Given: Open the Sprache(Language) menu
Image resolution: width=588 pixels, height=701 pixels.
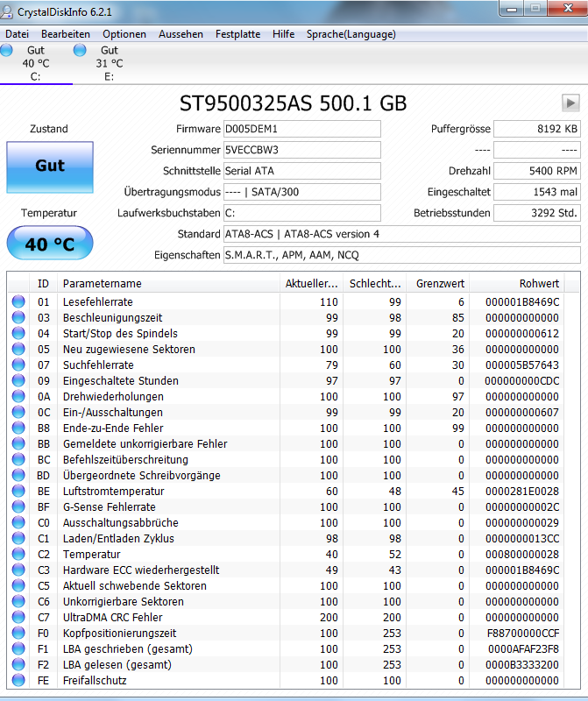Looking at the screenshot, I should (351, 34).
